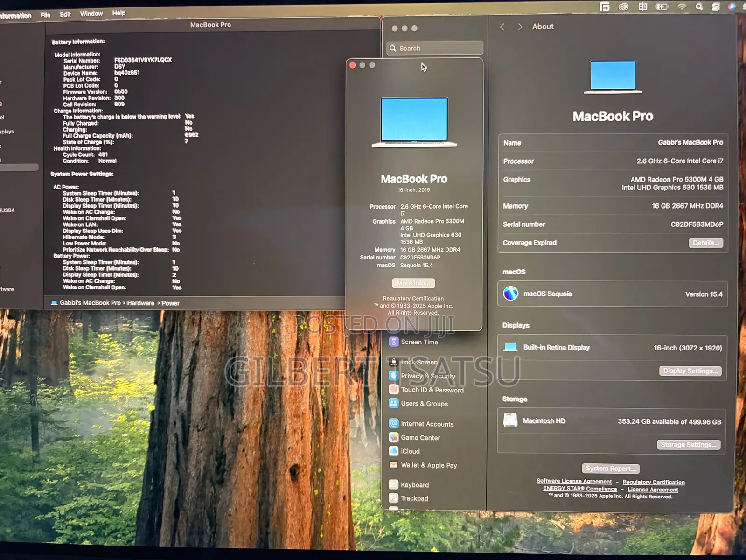Click the System Report button
746x560 pixels.
tap(611, 469)
